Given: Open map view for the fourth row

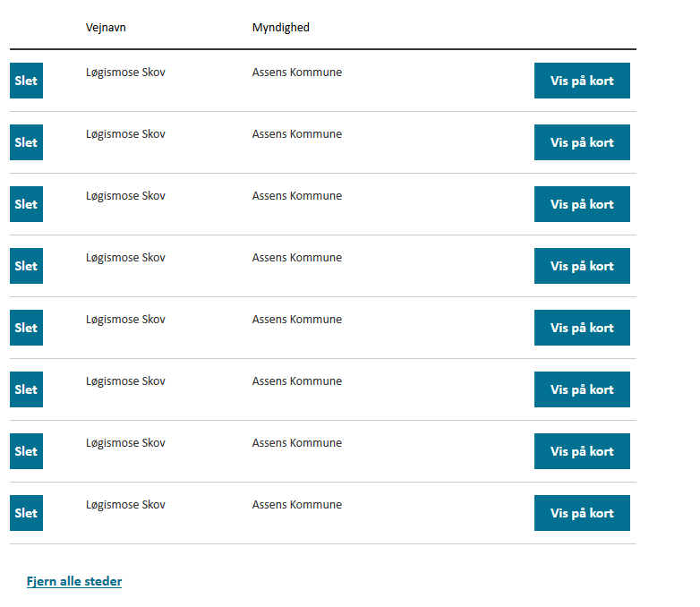Looking at the screenshot, I should [582, 266].
